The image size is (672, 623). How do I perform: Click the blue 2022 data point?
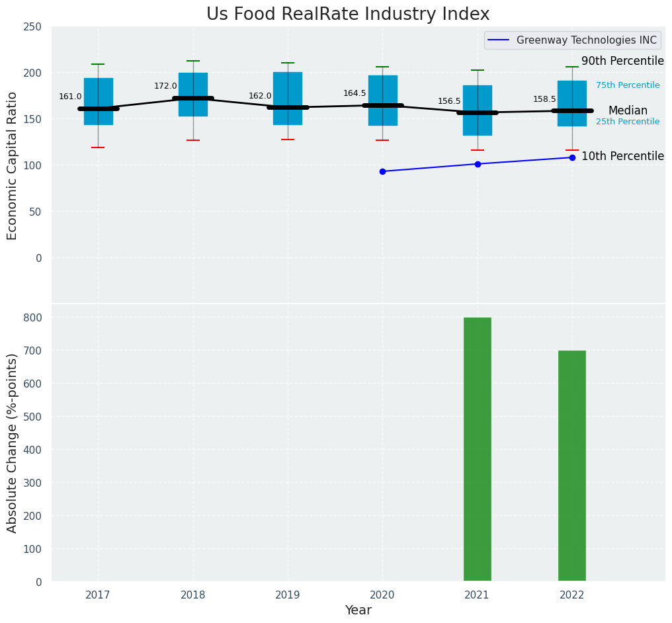[572, 157]
